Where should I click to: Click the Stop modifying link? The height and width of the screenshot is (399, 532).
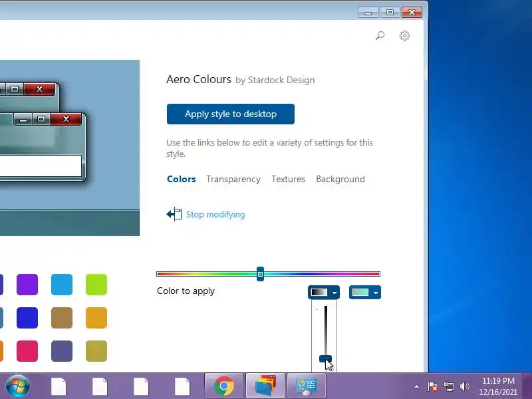coord(215,214)
